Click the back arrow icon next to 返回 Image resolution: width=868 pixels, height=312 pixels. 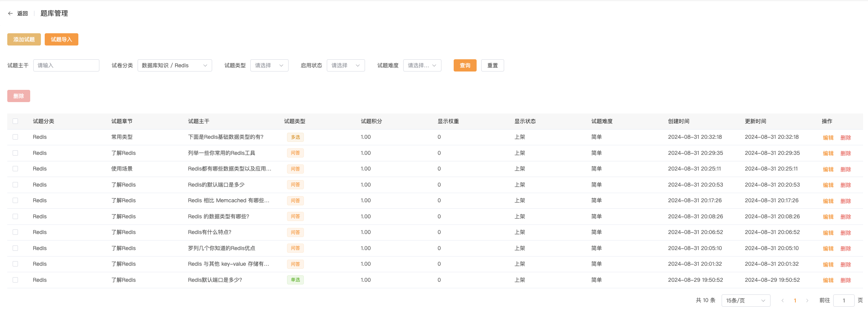click(10, 13)
